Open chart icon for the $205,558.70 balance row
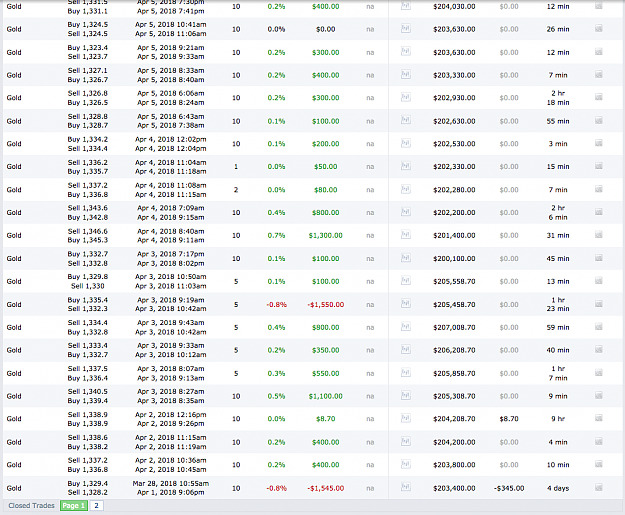Screen dimensions: 625x515 [x=406, y=281]
